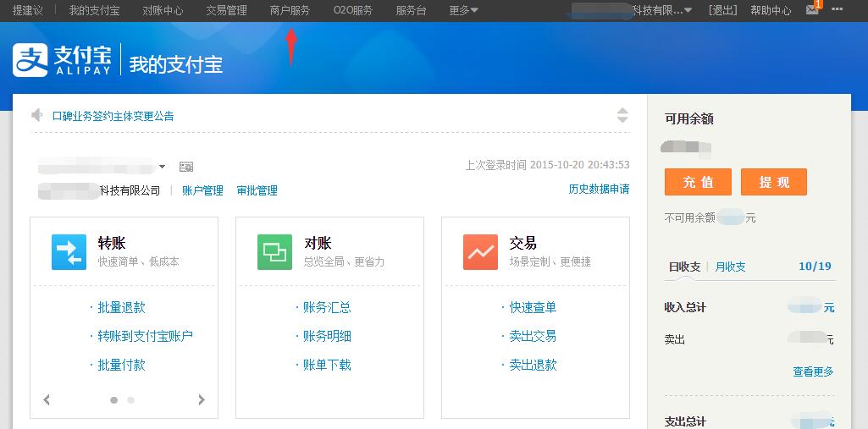Go to previous slide with the left arrow
Image resolution: width=868 pixels, height=429 pixels.
tap(47, 400)
